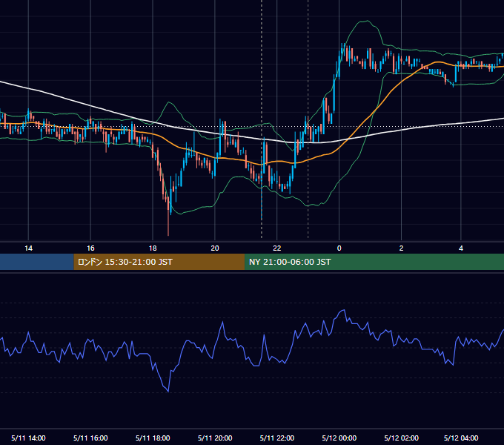Screen dimensions: 504x445
Task: Click the '5/11 16:00' date label
Action: (x=90, y=438)
